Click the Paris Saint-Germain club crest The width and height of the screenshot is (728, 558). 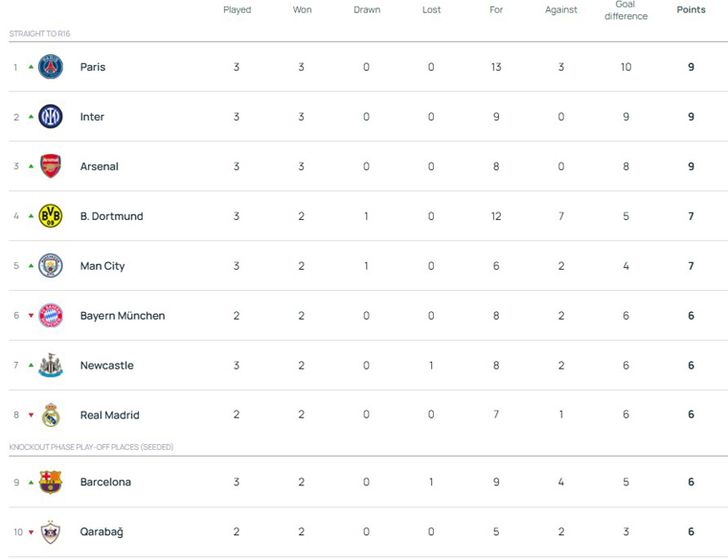(x=50, y=67)
